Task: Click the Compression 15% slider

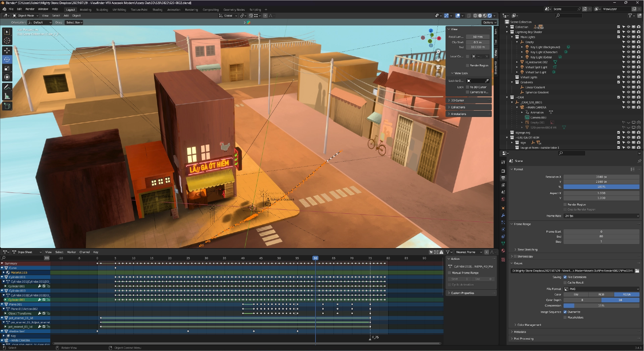Action: 601,306
